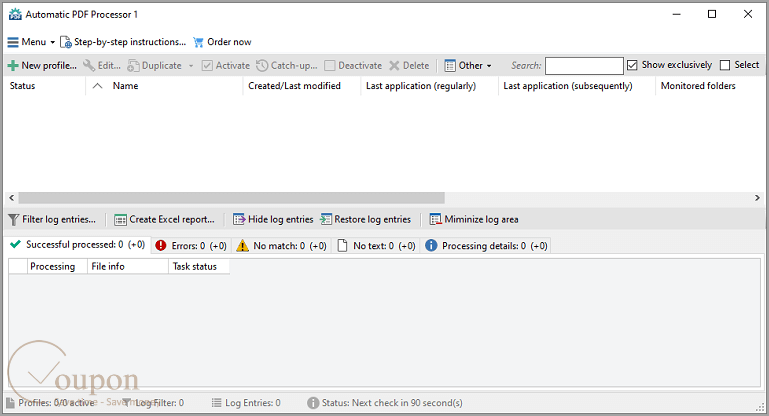This screenshot has width=769, height=416.
Task: Open the Other dropdown menu
Action: (468, 65)
